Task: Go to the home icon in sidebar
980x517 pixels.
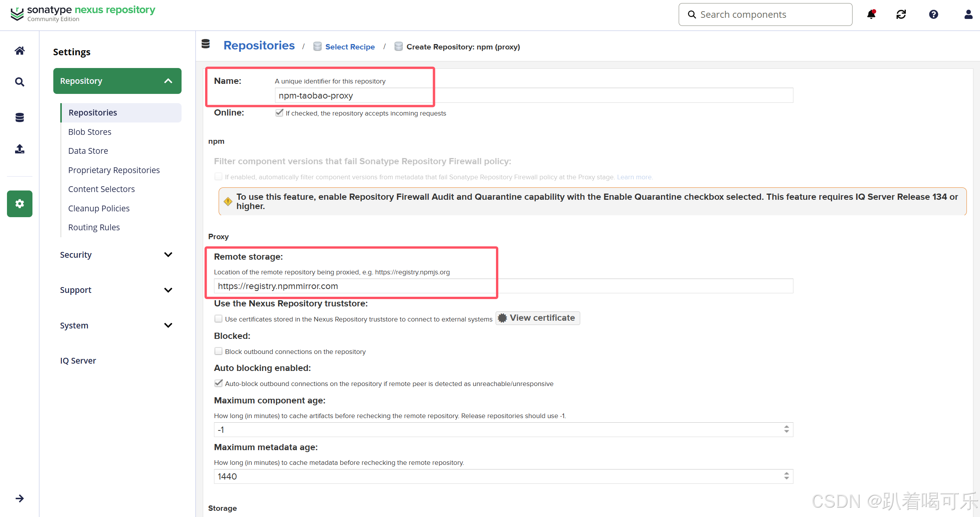Action: click(x=20, y=51)
